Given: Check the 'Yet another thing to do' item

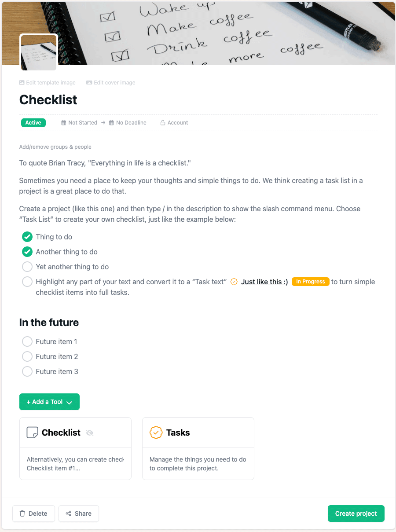Looking at the screenshot, I should [x=27, y=267].
